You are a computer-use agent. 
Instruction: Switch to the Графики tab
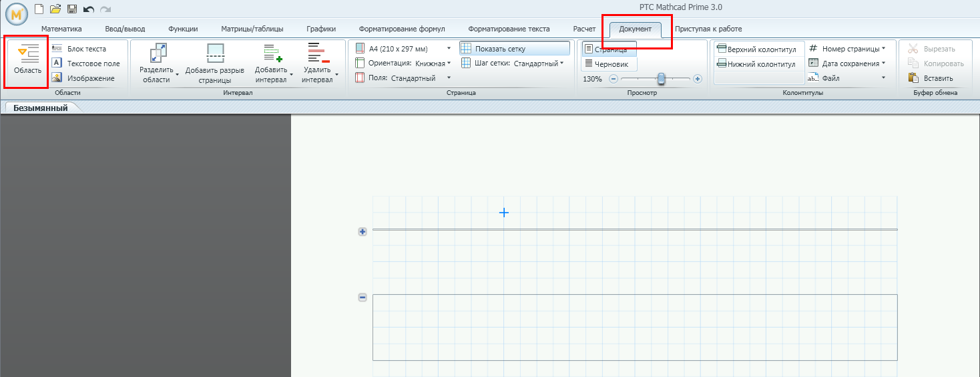(321, 29)
